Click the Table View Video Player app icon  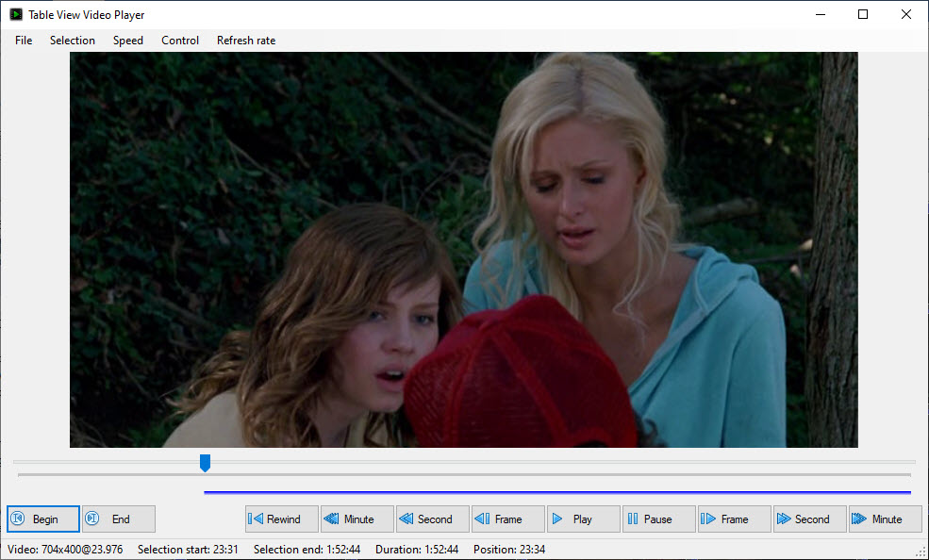(x=16, y=14)
